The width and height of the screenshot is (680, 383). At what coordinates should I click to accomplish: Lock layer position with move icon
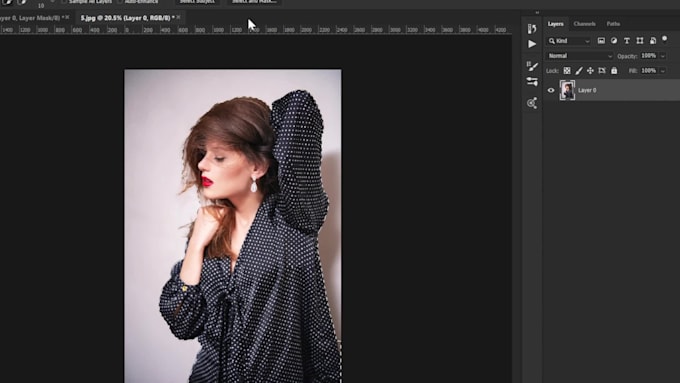[590, 71]
